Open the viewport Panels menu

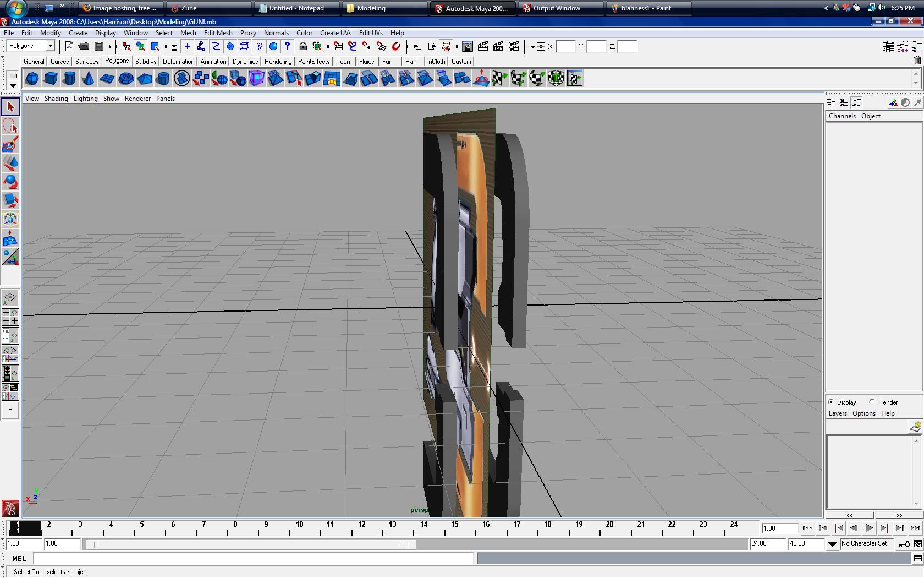[166, 99]
